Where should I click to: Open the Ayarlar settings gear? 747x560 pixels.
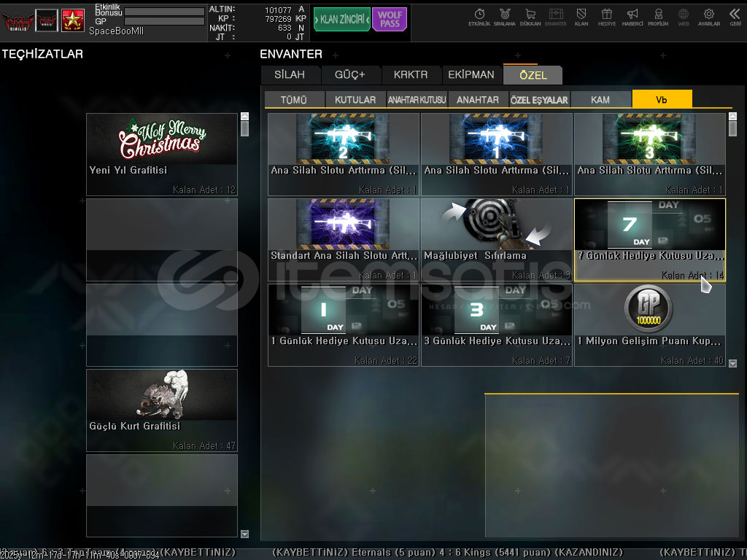(709, 17)
